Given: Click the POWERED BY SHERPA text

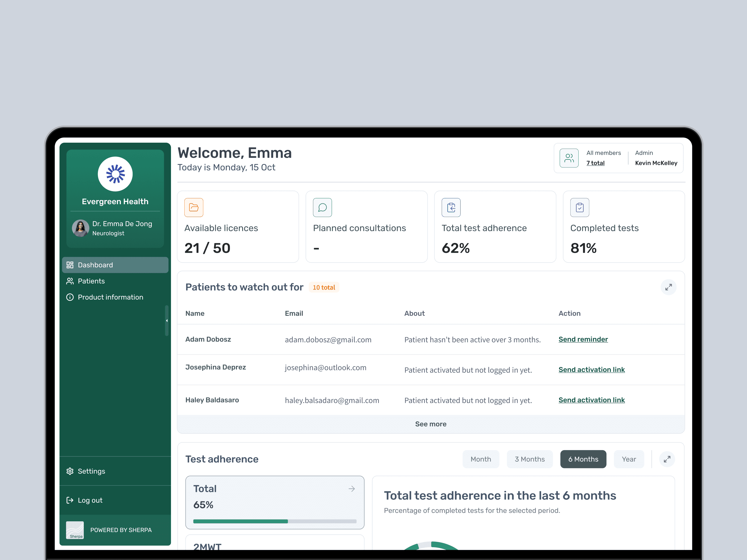Looking at the screenshot, I should click(121, 530).
